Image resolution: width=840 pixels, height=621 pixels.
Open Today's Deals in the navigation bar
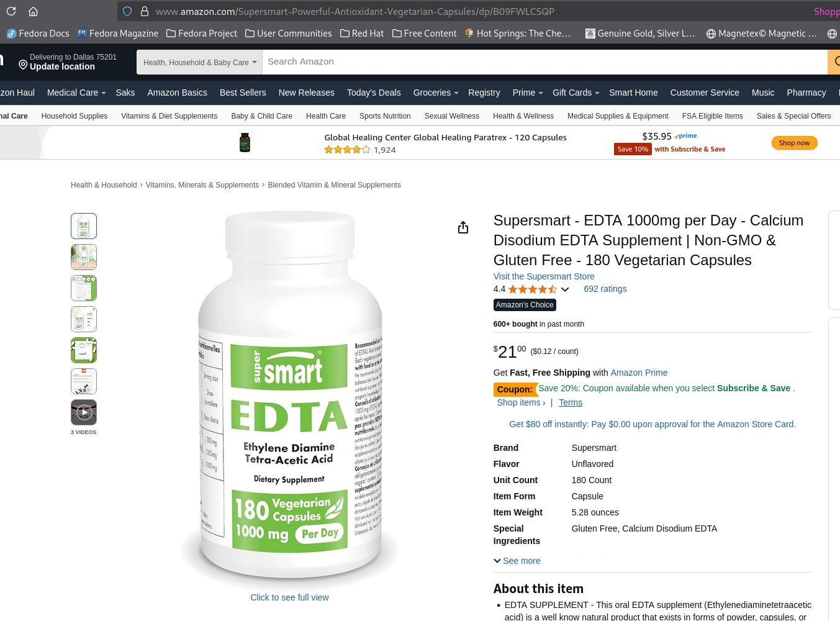click(x=374, y=93)
